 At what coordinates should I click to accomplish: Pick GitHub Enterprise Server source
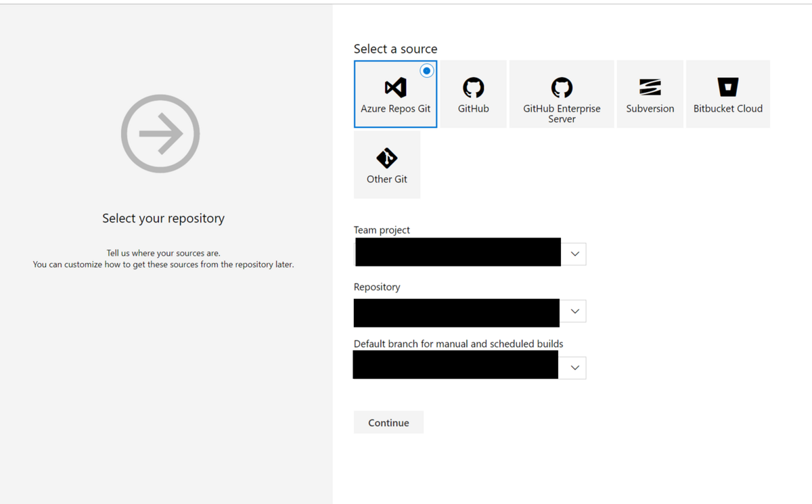[x=562, y=94]
